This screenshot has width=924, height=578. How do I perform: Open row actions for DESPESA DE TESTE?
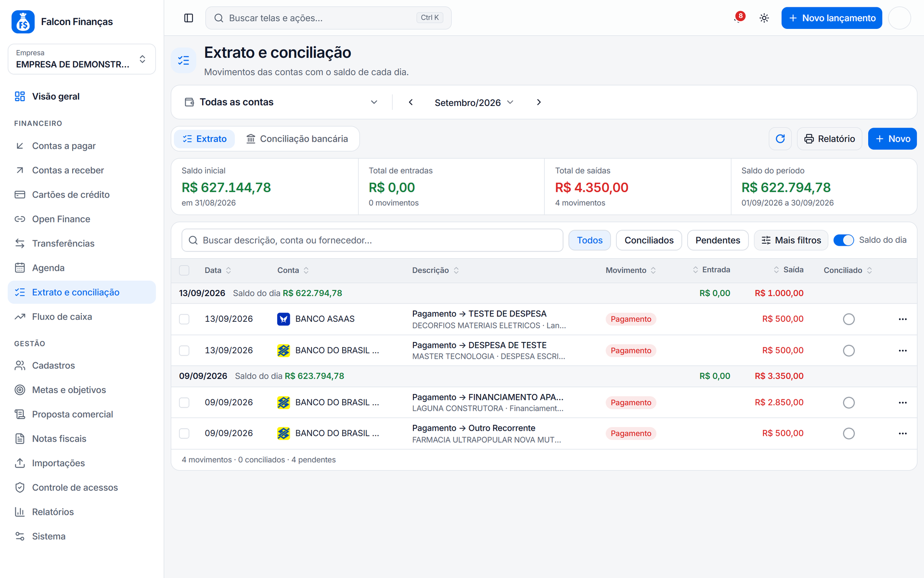(x=902, y=351)
